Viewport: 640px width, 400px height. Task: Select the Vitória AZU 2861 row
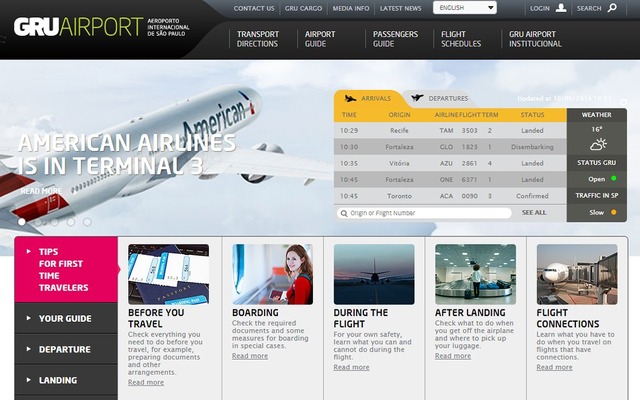coord(450,163)
